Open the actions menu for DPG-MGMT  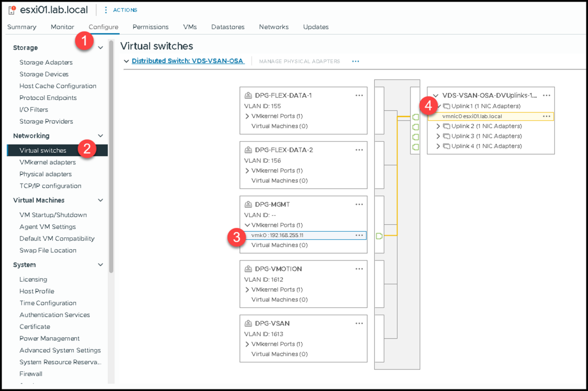[359, 204]
